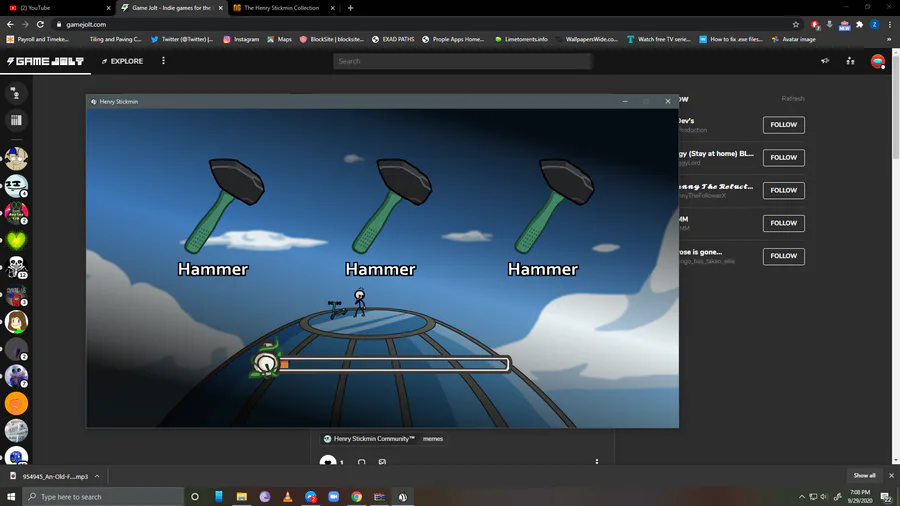Image resolution: width=900 pixels, height=506 pixels.
Task: Open File Explorer from the taskbar
Action: pyautogui.click(x=242, y=497)
